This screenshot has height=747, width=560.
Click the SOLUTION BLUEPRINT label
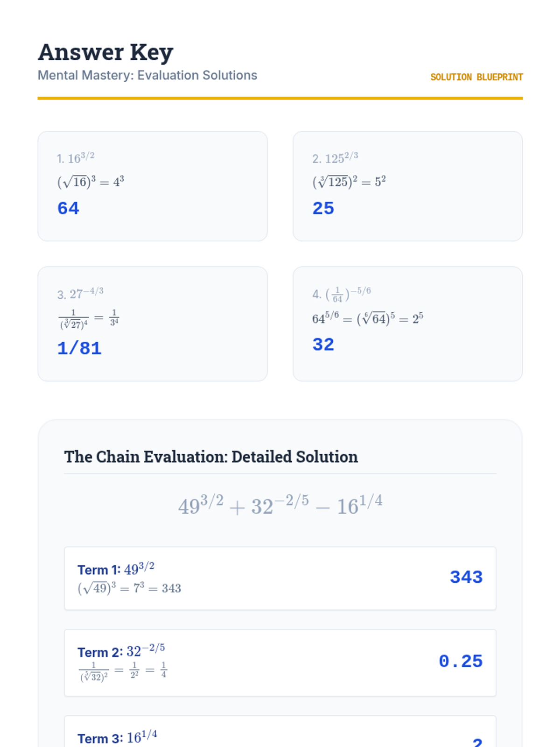pos(476,77)
